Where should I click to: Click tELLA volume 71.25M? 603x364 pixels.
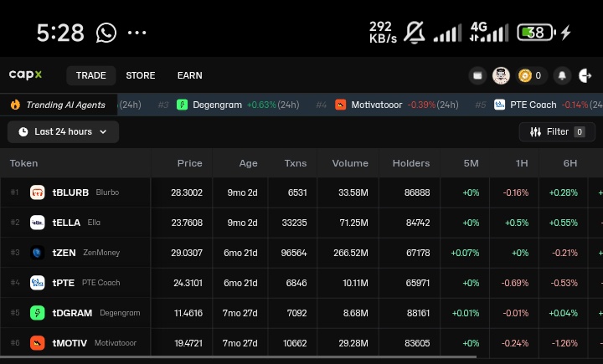[353, 223]
